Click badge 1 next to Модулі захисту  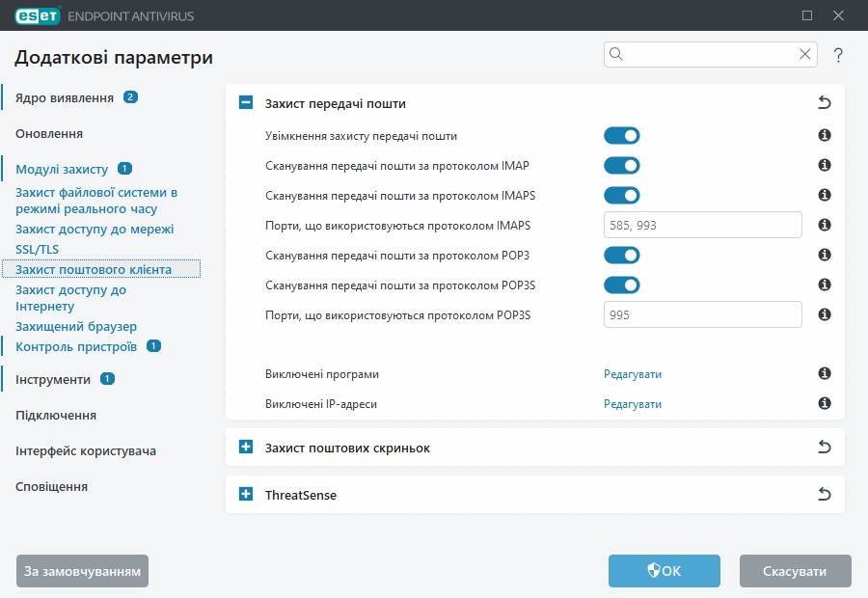[125, 169]
